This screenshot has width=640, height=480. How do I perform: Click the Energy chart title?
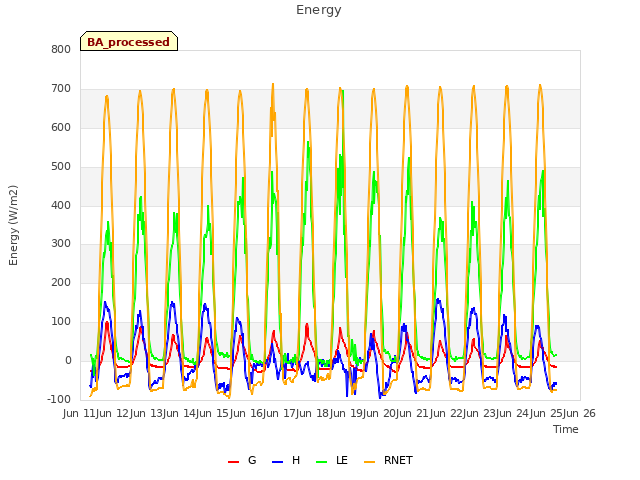tap(319, 10)
